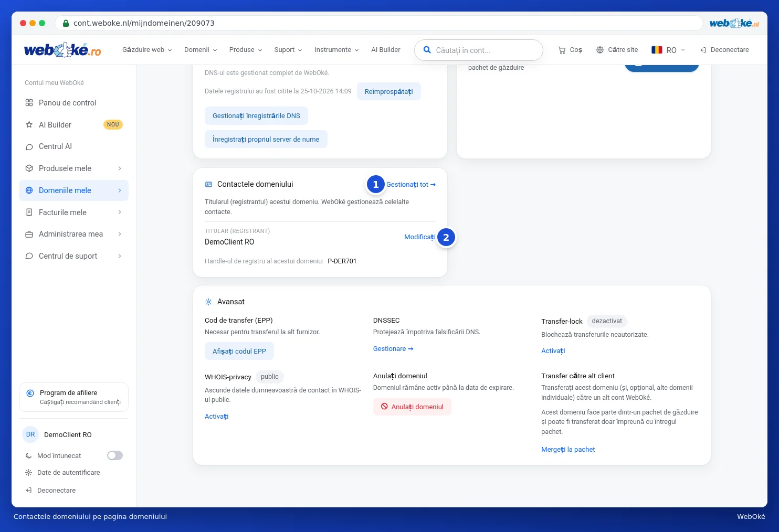The image size is (779, 532).
Task: Click Gestionați înregistrările DNS button
Action: pos(256,116)
